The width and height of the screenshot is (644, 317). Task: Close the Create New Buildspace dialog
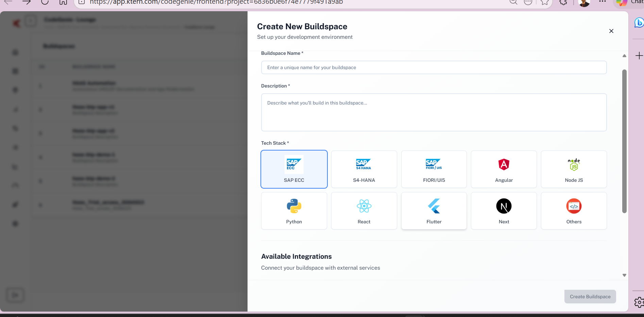[x=611, y=31]
